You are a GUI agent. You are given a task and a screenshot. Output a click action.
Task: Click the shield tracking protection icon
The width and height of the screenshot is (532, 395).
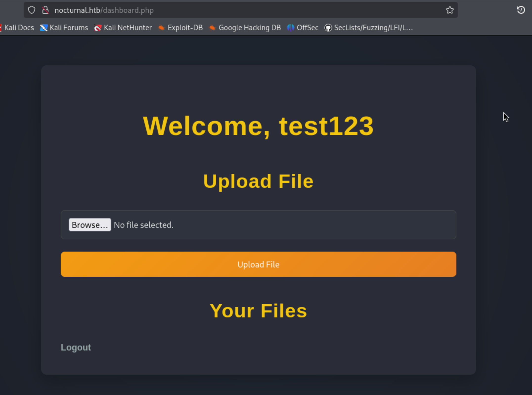point(32,10)
